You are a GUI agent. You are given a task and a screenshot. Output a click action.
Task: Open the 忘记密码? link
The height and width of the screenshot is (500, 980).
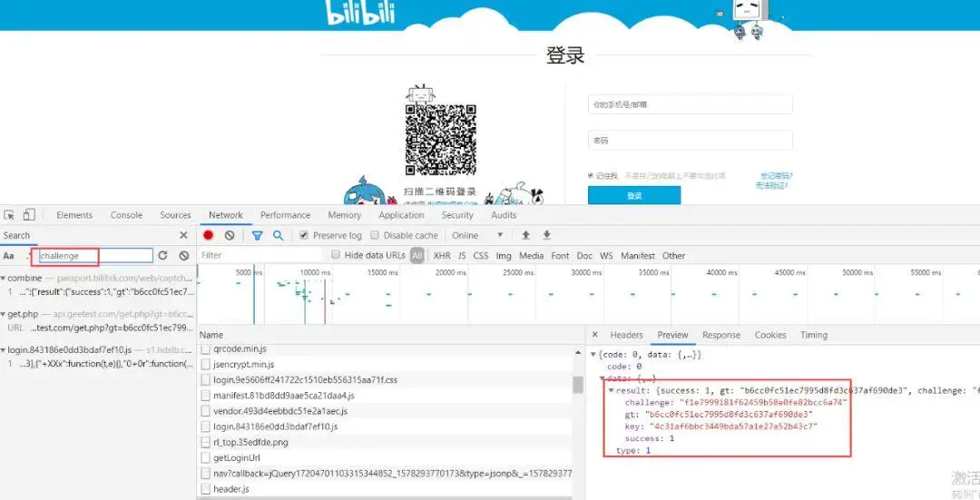point(776,176)
